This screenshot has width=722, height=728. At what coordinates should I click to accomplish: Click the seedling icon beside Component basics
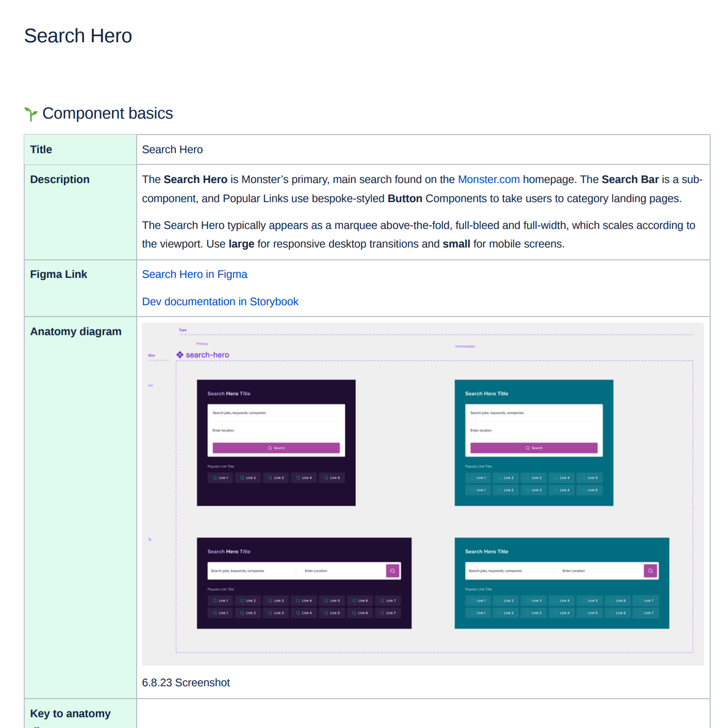click(31, 114)
